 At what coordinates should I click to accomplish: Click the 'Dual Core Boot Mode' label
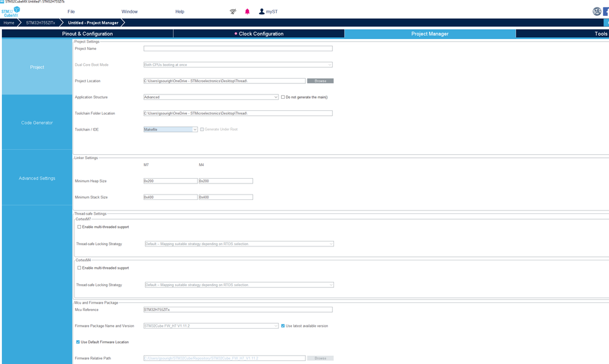tap(91, 65)
